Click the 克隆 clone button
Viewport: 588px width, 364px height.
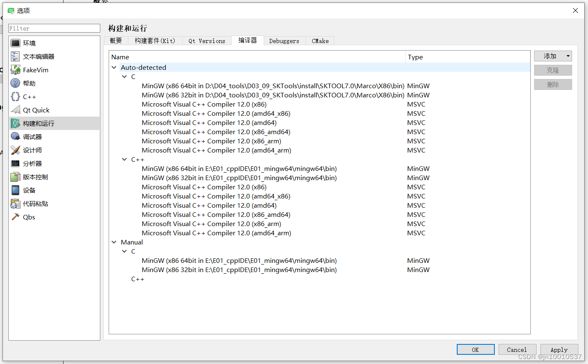click(553, 70)
